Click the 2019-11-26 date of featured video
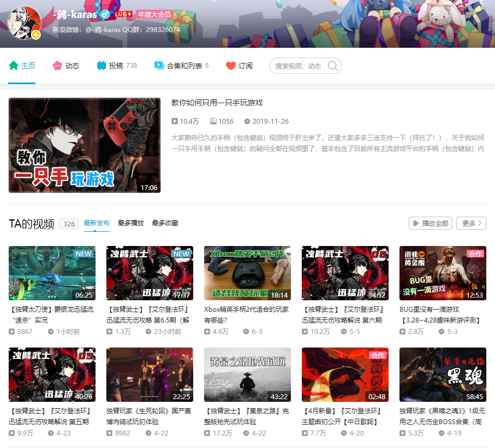This screenshot has width=495, height=448. pos(270,122)
